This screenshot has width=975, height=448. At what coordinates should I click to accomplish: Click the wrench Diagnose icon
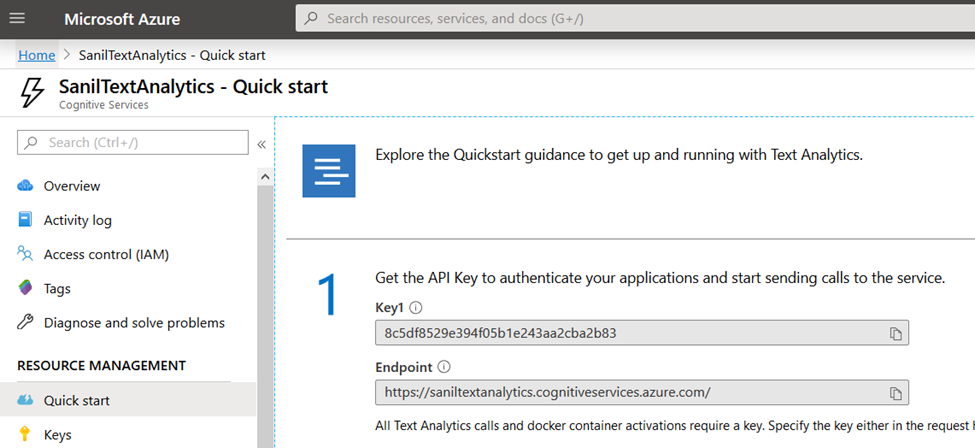coord(25,322)
